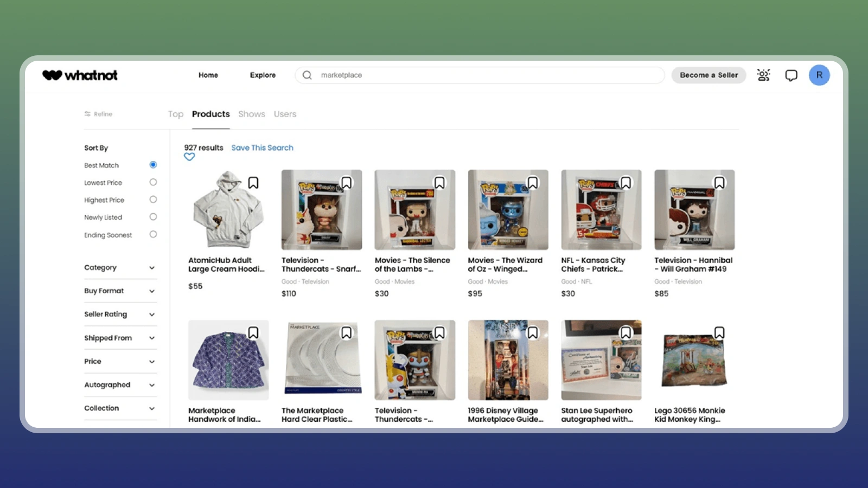Select Newly Listed sort option

coord(153,217)
